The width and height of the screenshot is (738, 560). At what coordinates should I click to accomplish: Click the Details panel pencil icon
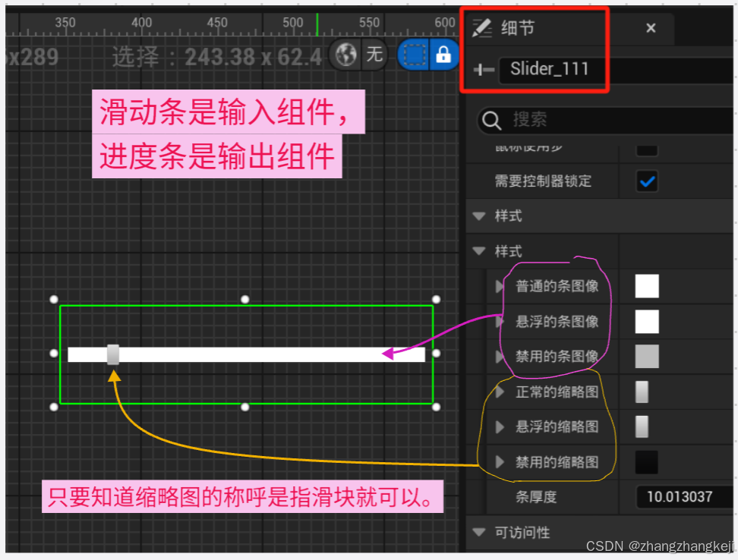coord(482,28)
